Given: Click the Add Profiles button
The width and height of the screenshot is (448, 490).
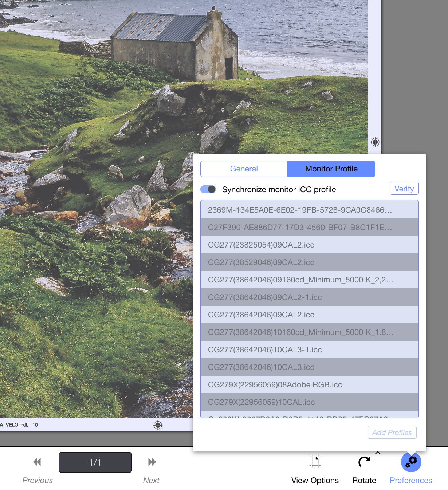Looking at the screenshot, I should click(392, 432).
